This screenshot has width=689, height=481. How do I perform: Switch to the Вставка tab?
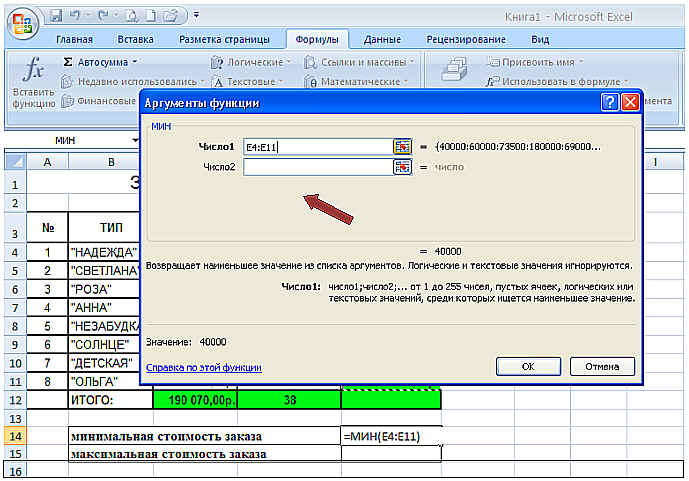[x=135, y=40]
